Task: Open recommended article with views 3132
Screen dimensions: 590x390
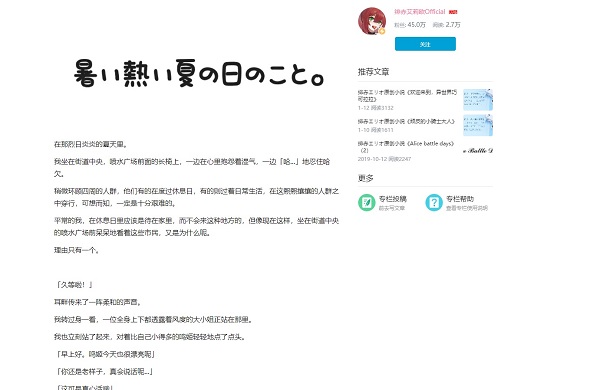Action: pos(408,96)
